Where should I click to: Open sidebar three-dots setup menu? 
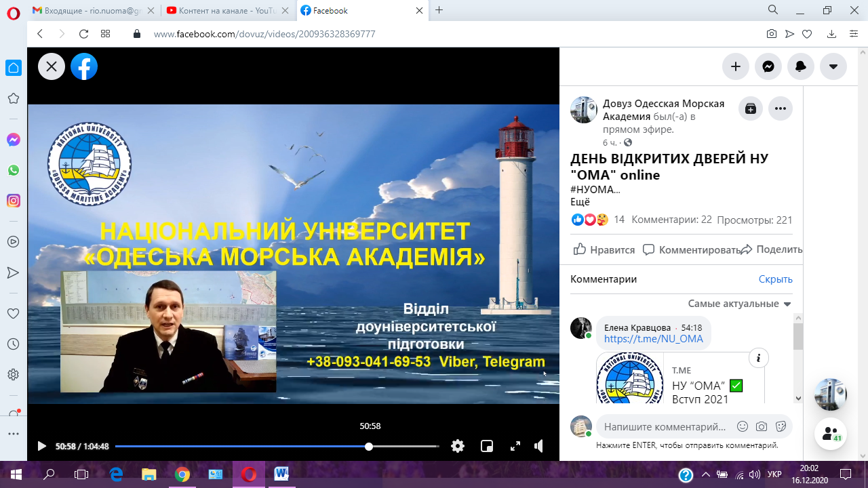pos(14,434)
